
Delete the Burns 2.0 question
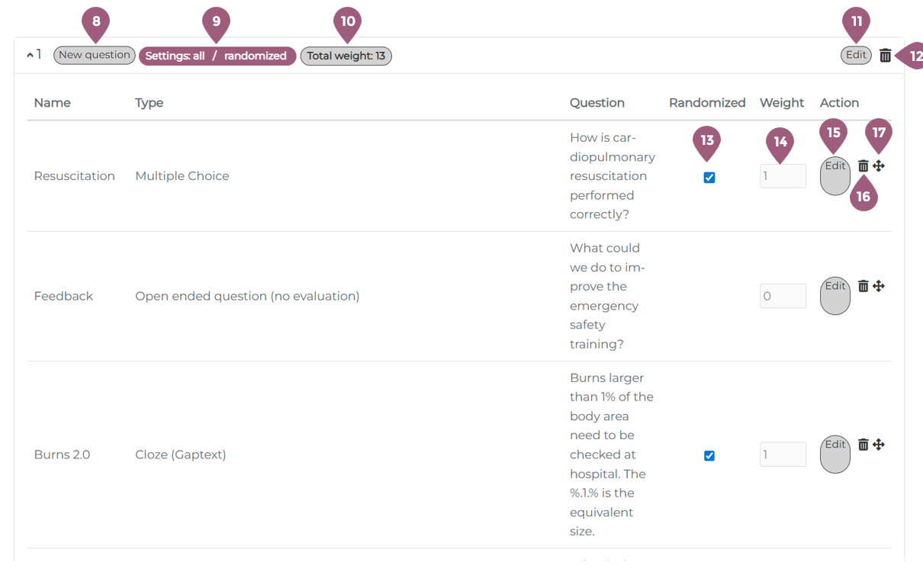click(863, 445)
